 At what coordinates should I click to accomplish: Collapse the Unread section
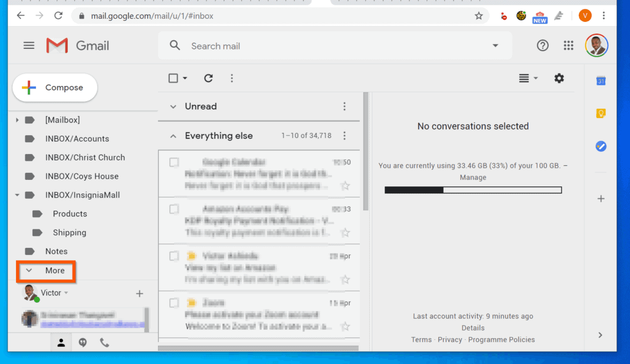[173, 106]
